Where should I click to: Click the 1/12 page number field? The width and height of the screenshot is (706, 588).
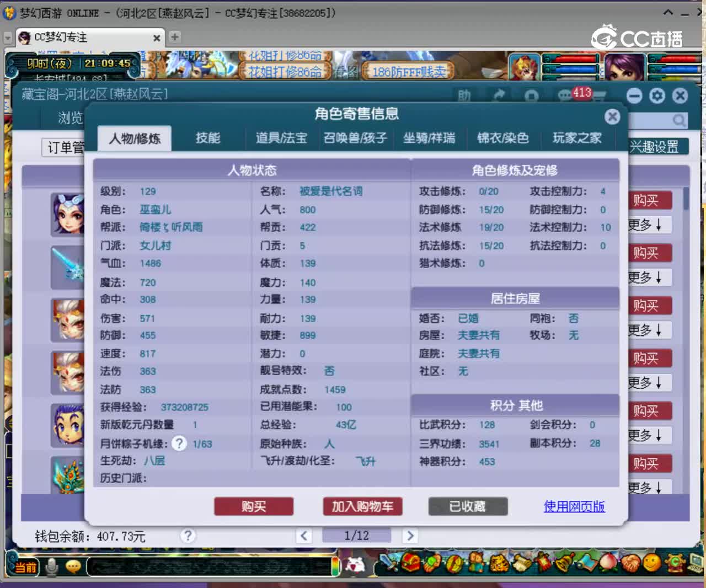(x=356, y=535)
